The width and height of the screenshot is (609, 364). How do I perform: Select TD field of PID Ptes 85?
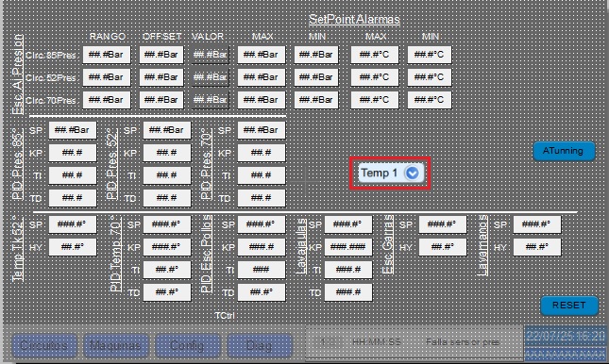73,198
